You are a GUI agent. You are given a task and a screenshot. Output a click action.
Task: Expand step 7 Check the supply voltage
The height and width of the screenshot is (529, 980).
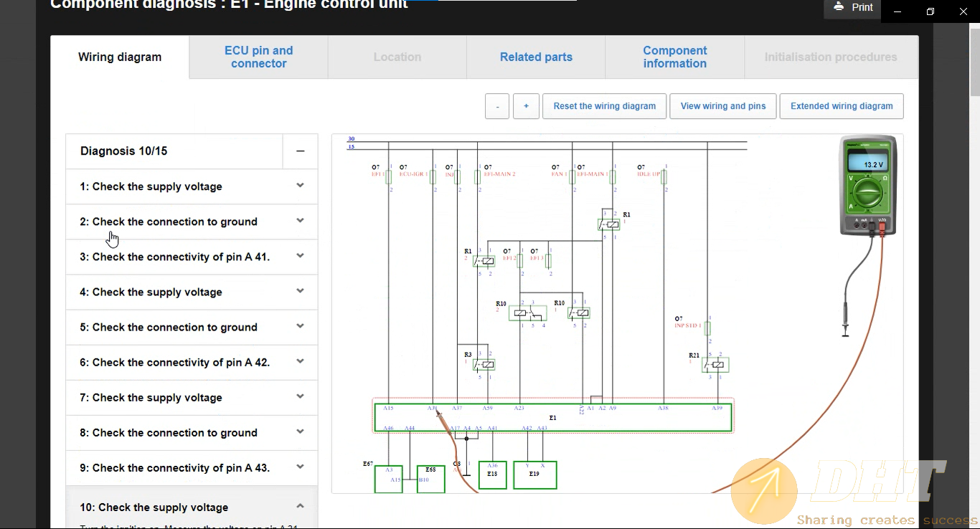point(192,397)
